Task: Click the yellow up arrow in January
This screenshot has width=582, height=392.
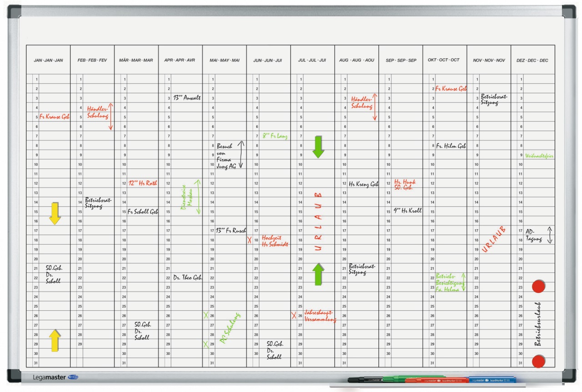Action: (x=55, y=340)
